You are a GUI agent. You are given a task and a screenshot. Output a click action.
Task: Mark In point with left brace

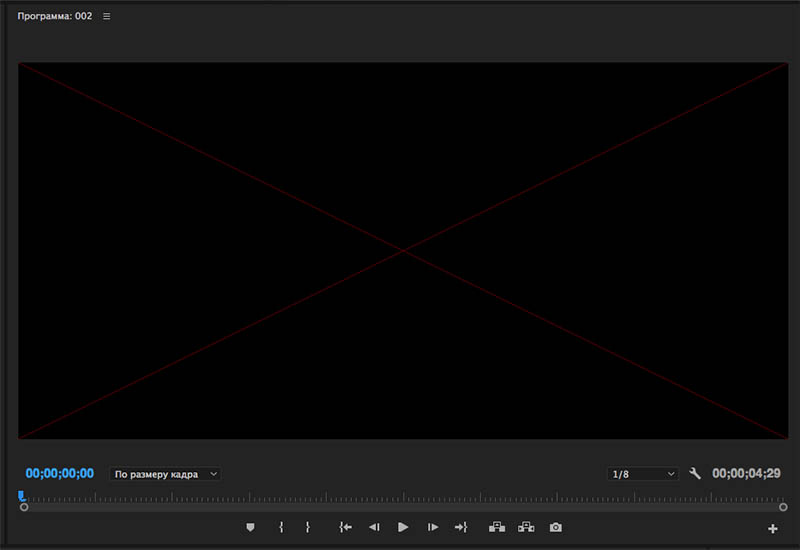click(x=281, y=527)
